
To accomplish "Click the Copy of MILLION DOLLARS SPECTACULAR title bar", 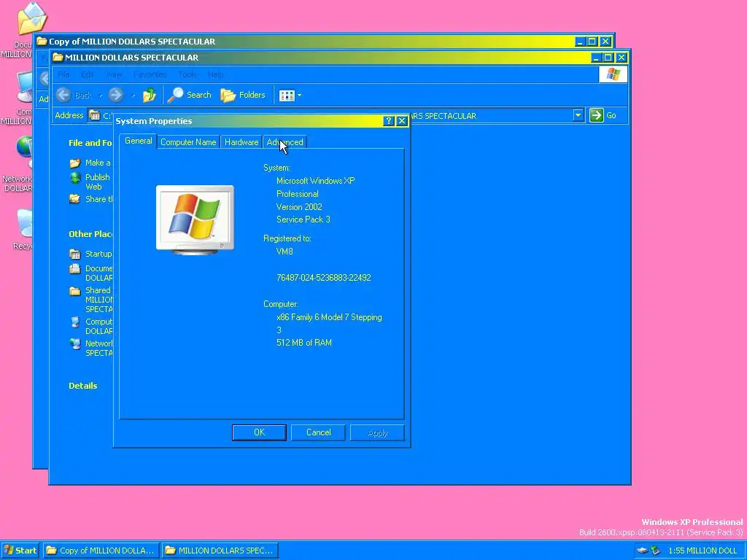I will 305,42.
